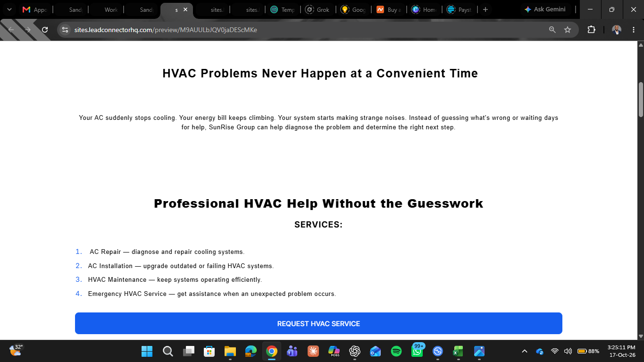Open Spotify from the taskbar
This screenshot has height=362, width=644.
[396, 351]
